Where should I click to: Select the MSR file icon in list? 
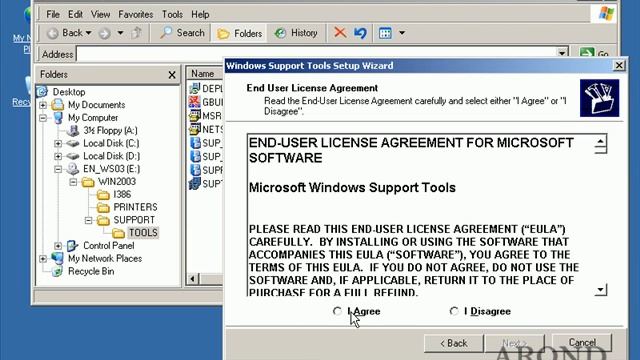[x=195, y=116]
